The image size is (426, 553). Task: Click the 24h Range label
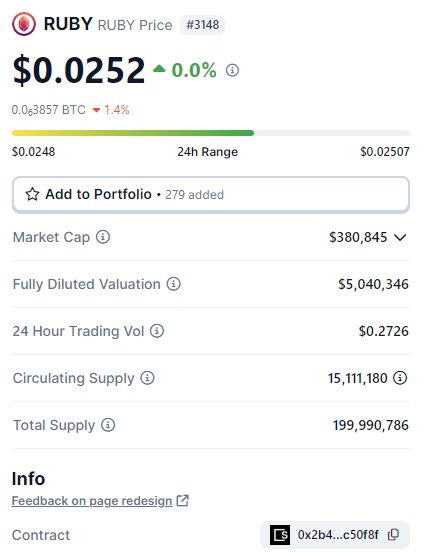pyautogui.click(x=207, y=152)
